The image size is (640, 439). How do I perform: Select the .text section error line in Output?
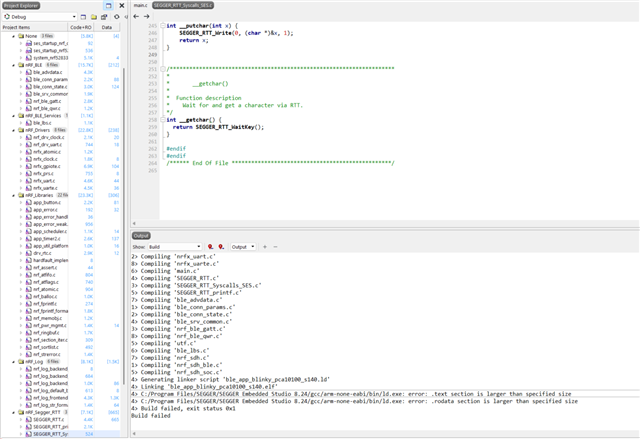[x=351, y=394]
